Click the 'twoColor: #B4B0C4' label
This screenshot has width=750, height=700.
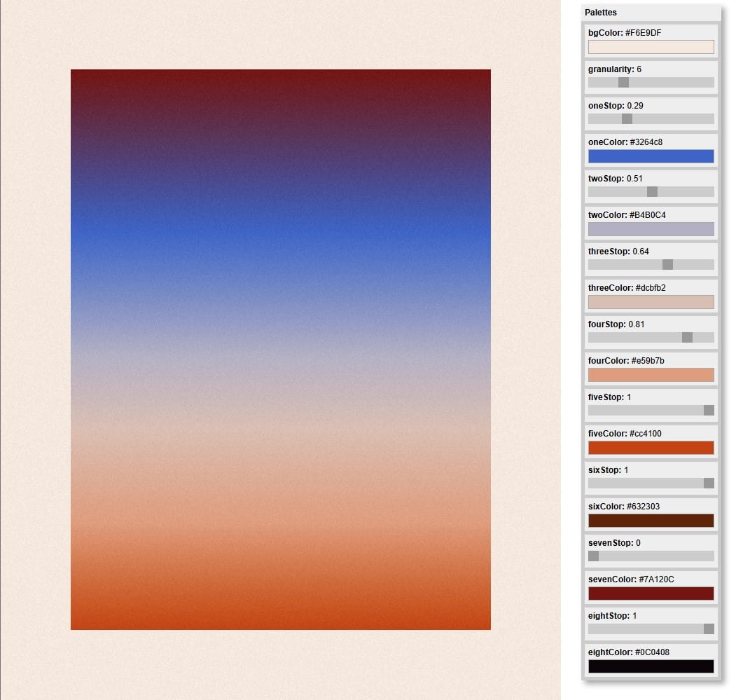point(627,215)
